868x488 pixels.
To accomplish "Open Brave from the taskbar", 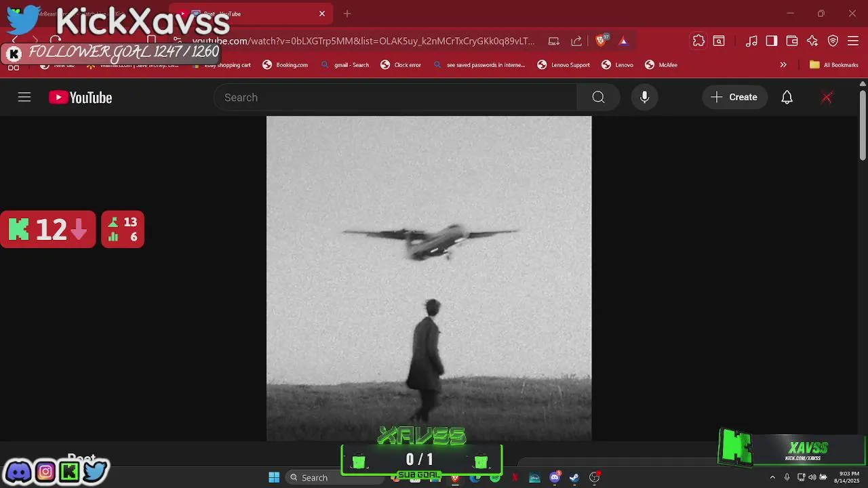I will click(x=455, y=478).
